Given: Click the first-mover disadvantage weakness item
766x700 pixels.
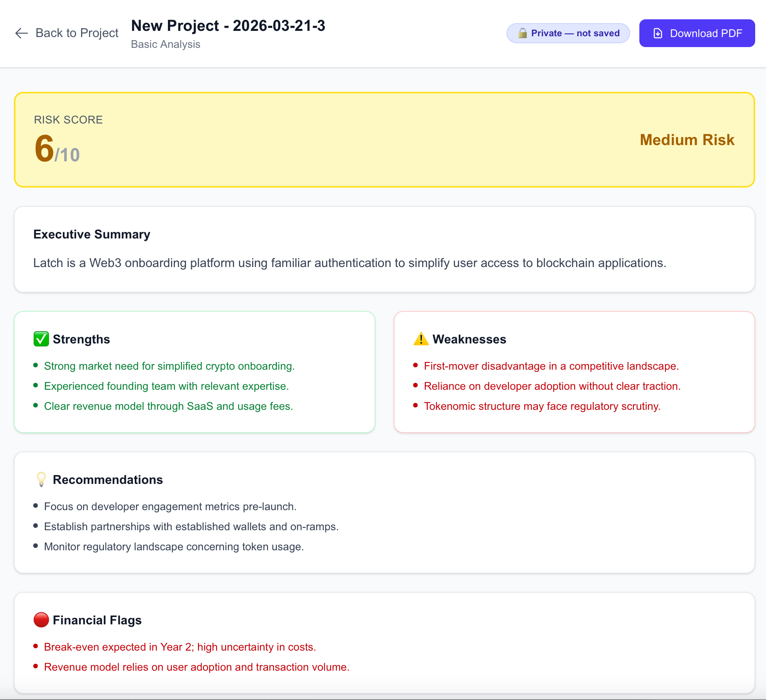Looking at the screenshot, I should [x=551, y=366].
